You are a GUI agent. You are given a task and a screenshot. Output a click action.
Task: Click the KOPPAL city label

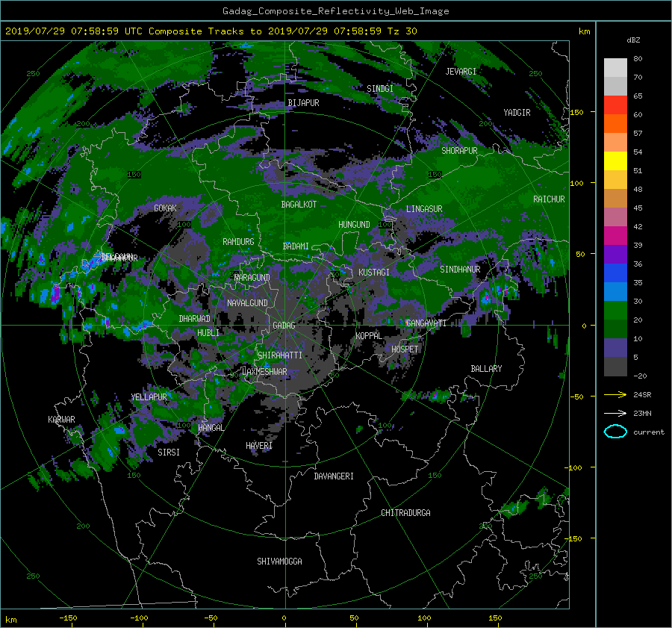[x=369, y=336]
